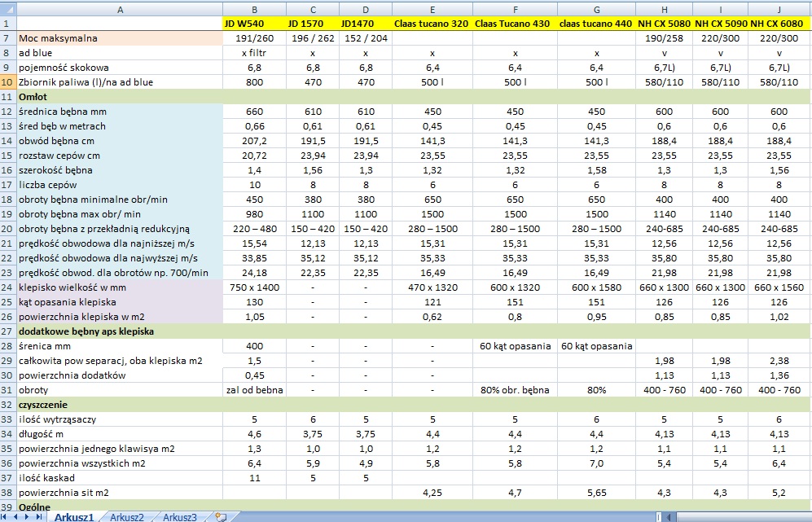Click the tab bar splitter handle
The height and width of the screenshot is (522, 812).
pos(659,517)
